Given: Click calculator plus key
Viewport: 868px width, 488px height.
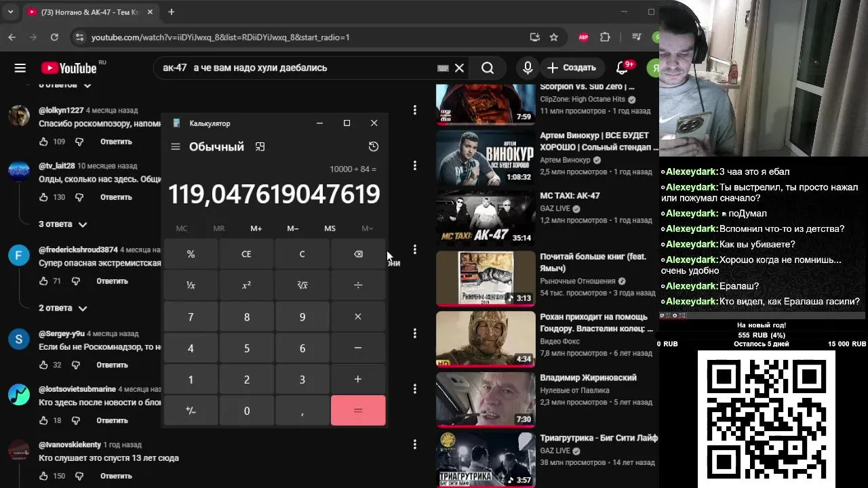Looking at the screenshot, I should 358,379.
